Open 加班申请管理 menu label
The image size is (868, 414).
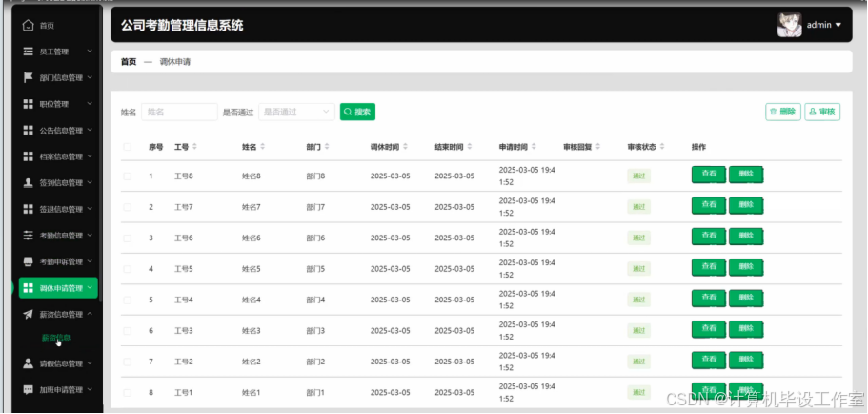pyautogui.click(x=61, y=389)
